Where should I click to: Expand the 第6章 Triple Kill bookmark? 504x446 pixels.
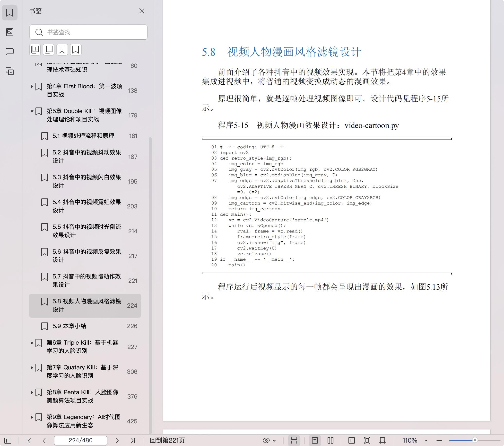[x=32, y=343]
